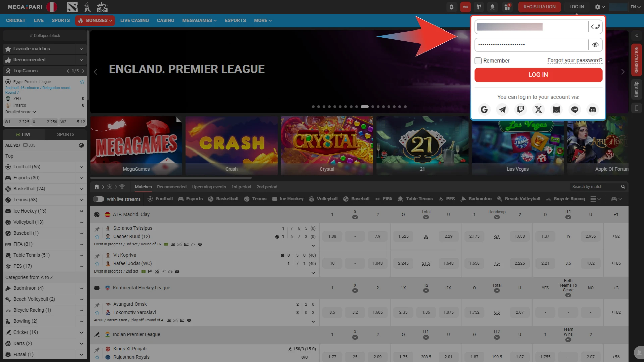This screenshot has width=644, height=362.
Task: Open the Crash game thumbnail
Action: [x=231, y=146]
